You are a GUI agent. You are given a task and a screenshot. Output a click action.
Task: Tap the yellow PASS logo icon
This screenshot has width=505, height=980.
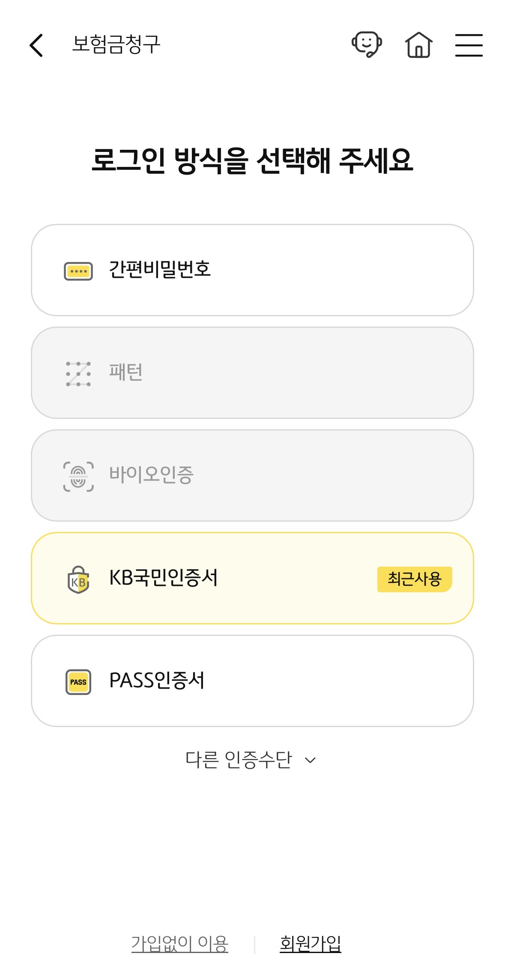pyautogui.click(x=78, y=682)
